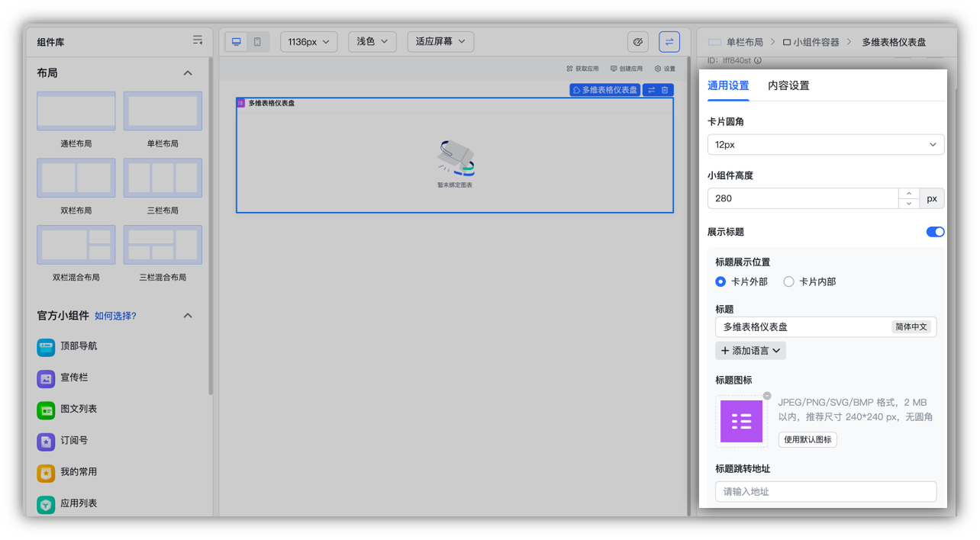Select the 双栏布局 layout thumbnail
Screen dimensions: 980x540
pos(76,178)
